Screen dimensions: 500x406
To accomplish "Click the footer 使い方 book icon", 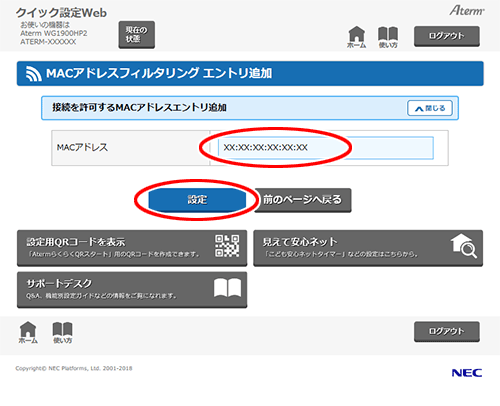I will pyautogui.click(x=62, y=332).
